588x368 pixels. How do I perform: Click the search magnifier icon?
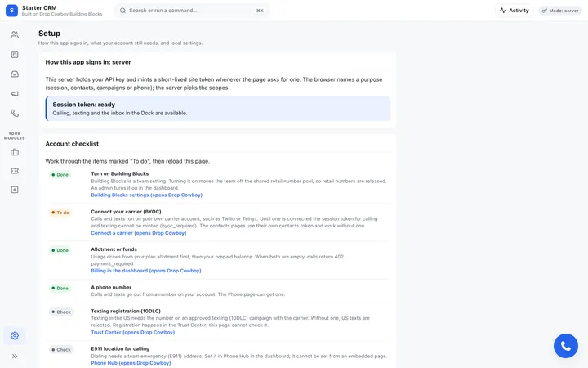point(122,11)
